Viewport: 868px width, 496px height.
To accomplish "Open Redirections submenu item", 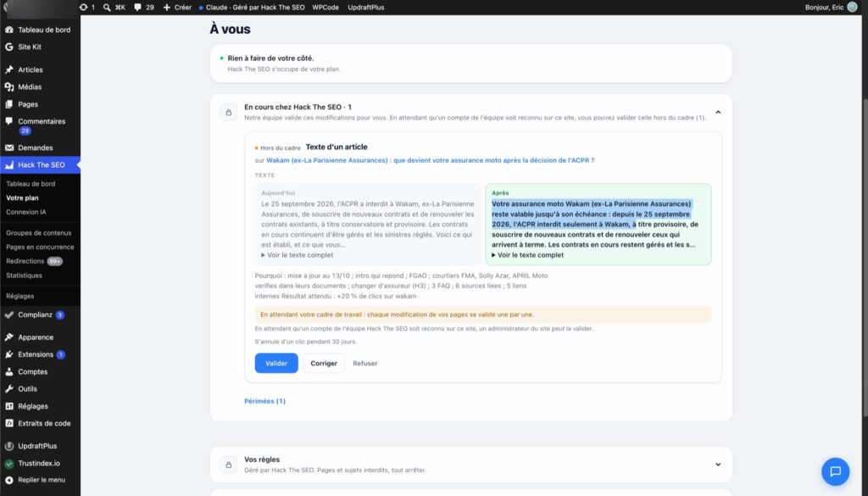I will (25, 261).
